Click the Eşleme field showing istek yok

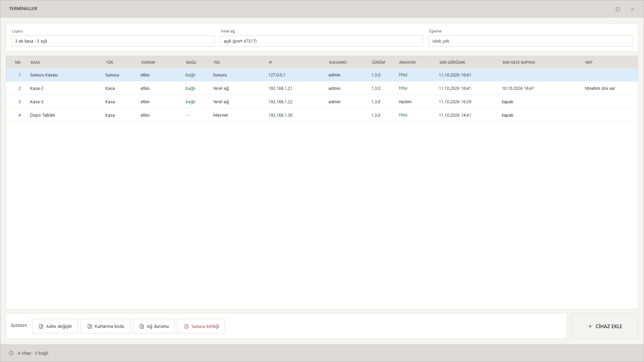tap(531, 41)
